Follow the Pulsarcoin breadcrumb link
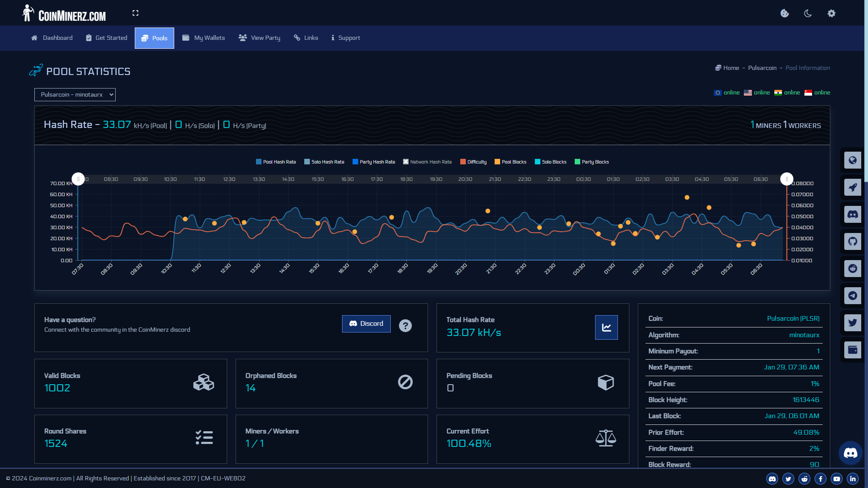Viewport: 868px width, 488px height. 762,68
